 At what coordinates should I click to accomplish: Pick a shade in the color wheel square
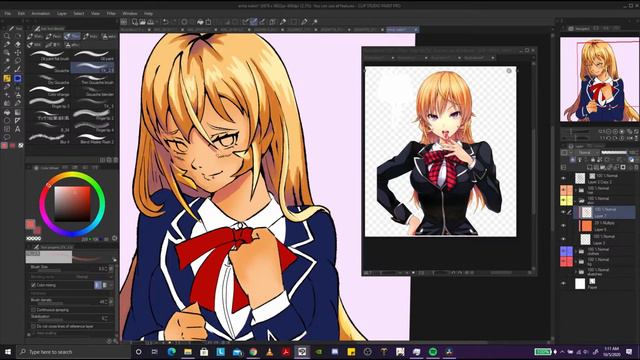click(72, 204)
